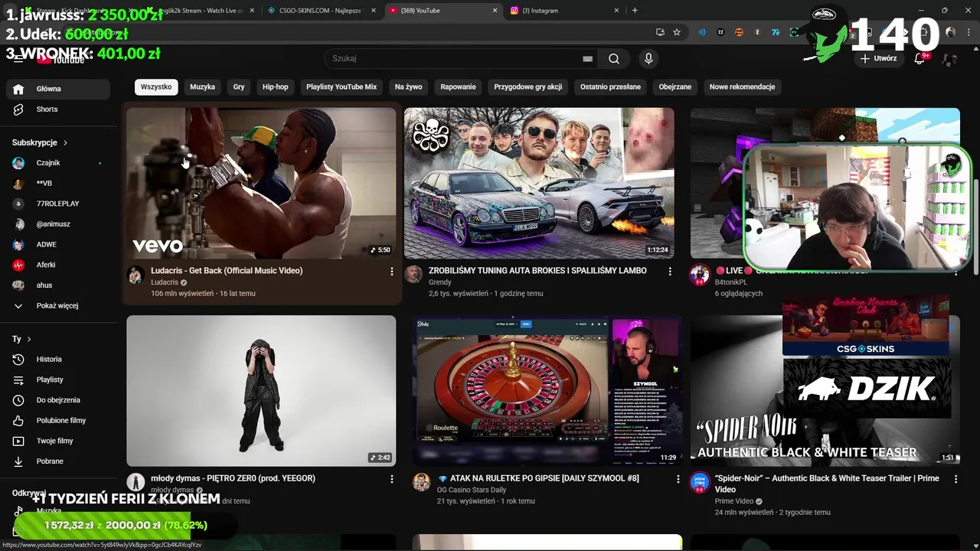Select the Rapowanie filter chip
This screenshot has height=551, width=980.
coord(459,87)
